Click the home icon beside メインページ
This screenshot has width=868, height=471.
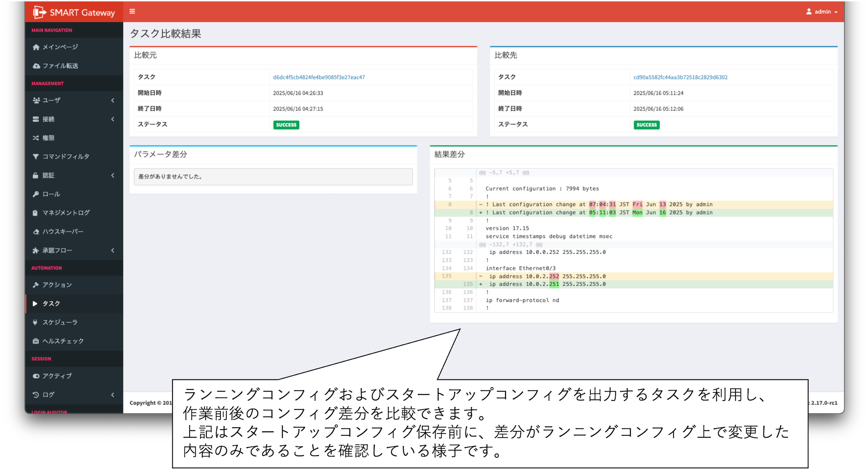pyautogui.click(x=36, y=47)
